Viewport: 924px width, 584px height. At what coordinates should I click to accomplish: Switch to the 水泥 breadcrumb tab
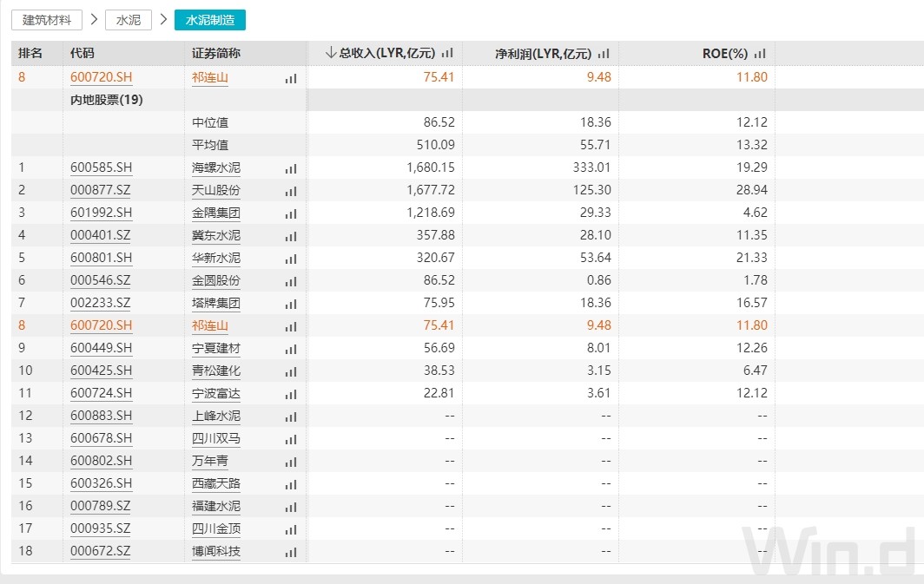coord(128,19)
